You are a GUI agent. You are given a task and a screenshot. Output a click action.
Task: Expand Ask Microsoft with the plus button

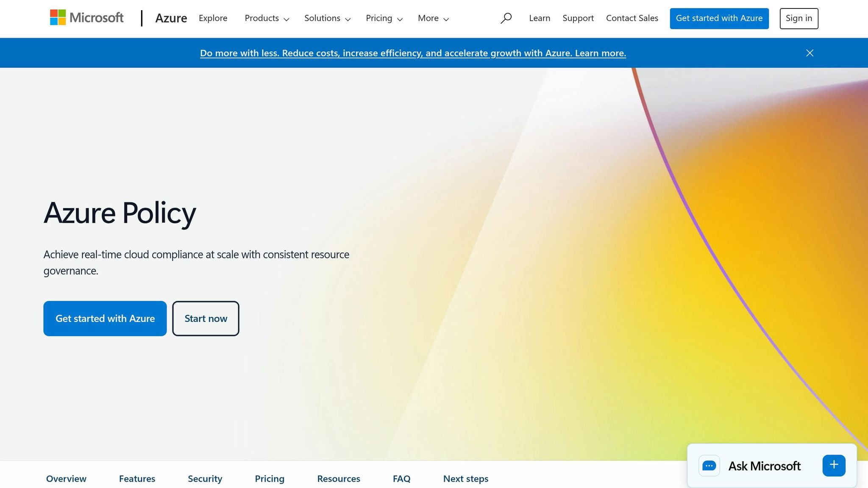[834, 465]
